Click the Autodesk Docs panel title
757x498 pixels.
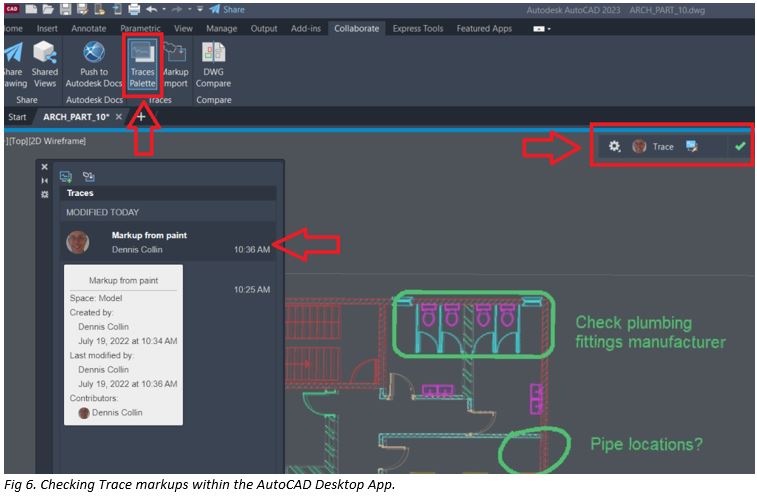[x=94, y=100]
